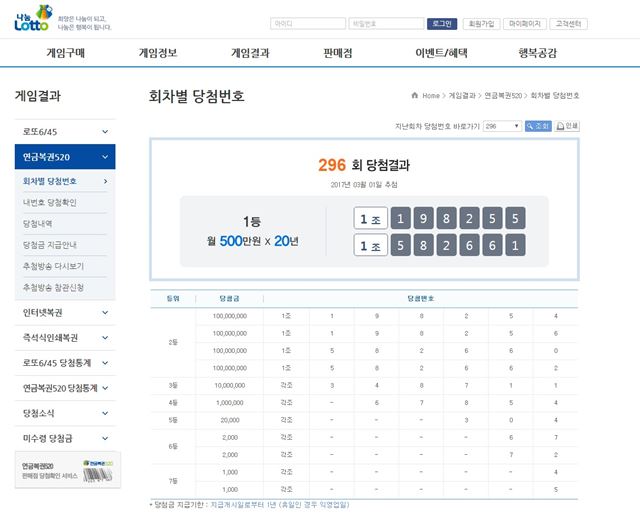Click the 나눔 Lotto logo
Screen dimensions: 640x529
pos(33,18)
